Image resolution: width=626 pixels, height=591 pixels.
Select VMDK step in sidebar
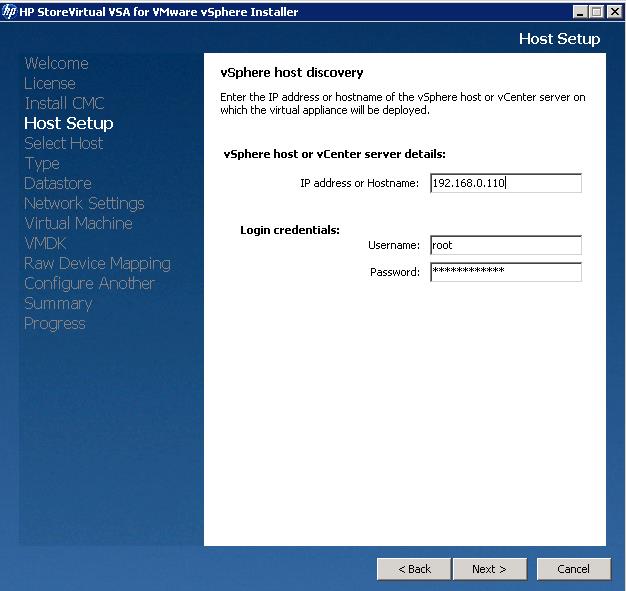click(x=45, y=243)
